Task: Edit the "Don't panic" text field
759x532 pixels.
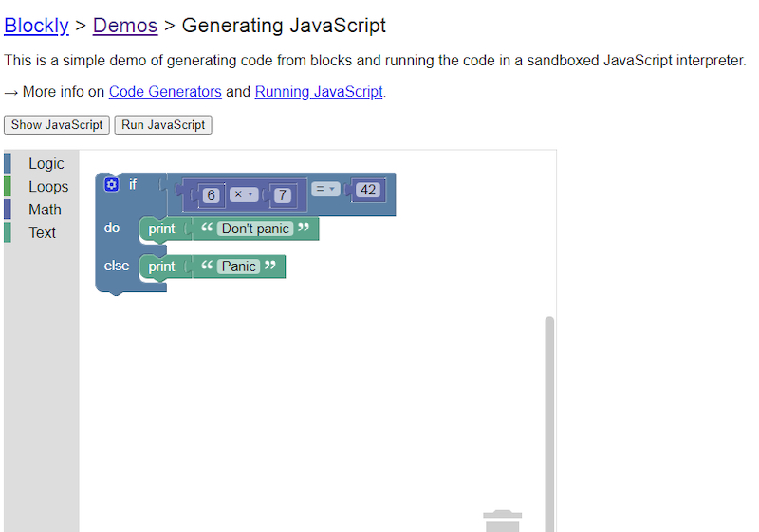Action: click(255, 229)
